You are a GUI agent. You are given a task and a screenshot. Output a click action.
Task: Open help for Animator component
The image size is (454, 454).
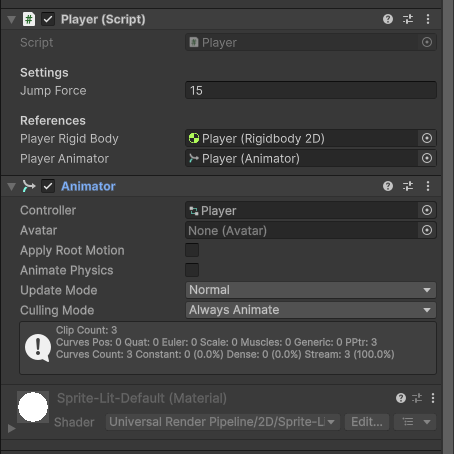point(388,186)
